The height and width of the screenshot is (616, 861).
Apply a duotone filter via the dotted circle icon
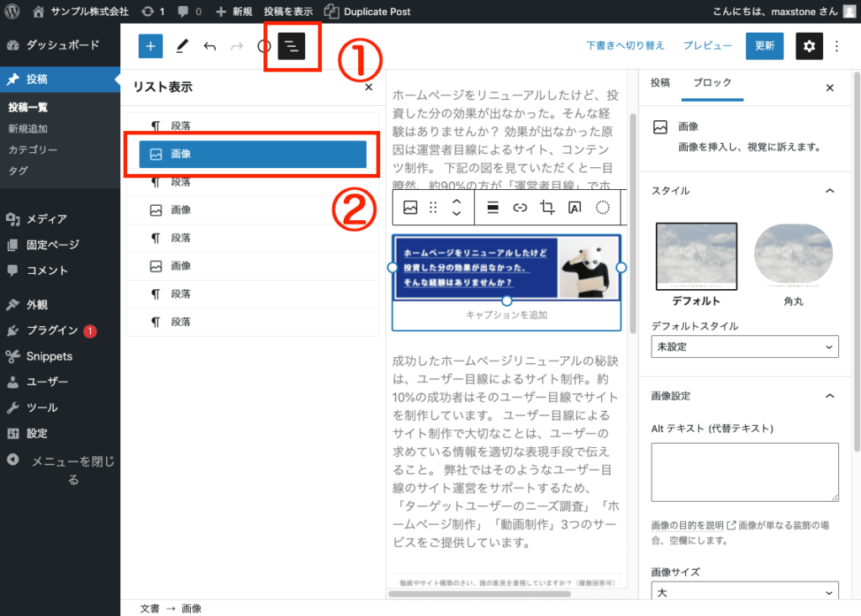tap(604, 208)
